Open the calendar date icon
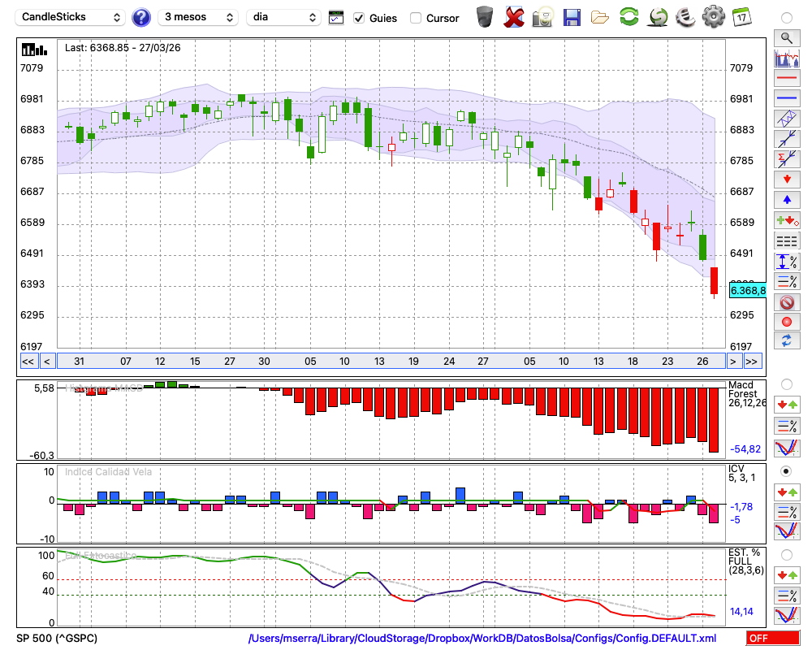Viewport: 812px width, 650px height. (x=741, y=16)
